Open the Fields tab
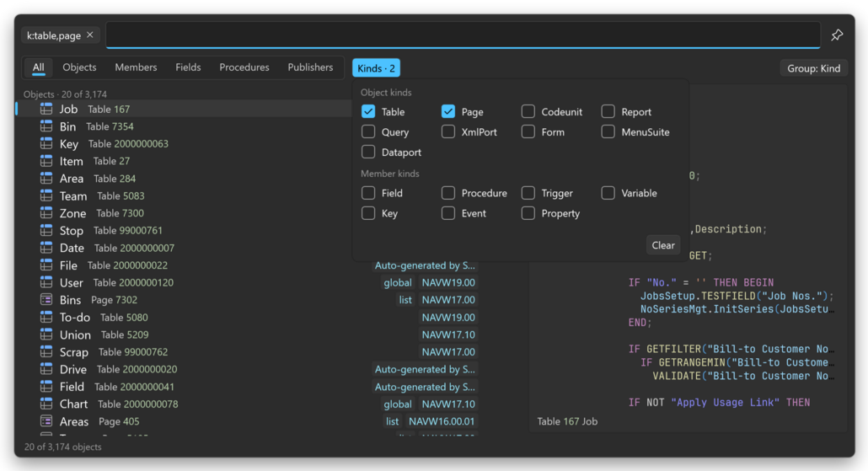868x471 pixels. (188, 67)
